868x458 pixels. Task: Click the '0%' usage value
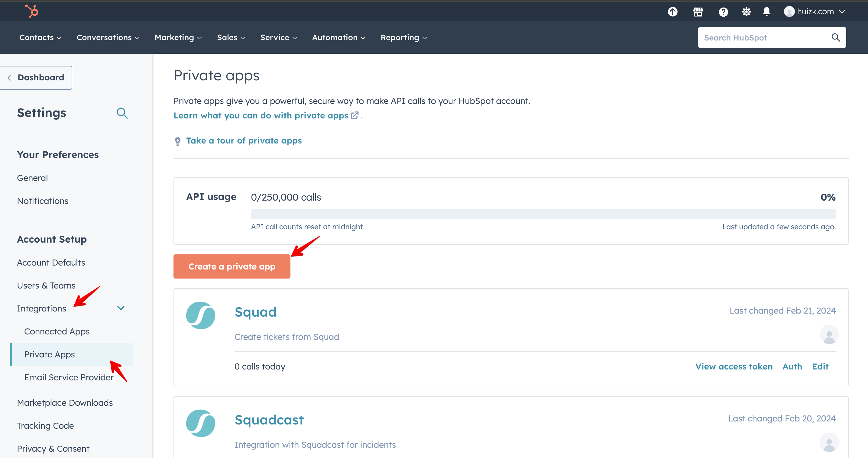tap(828, 197)
